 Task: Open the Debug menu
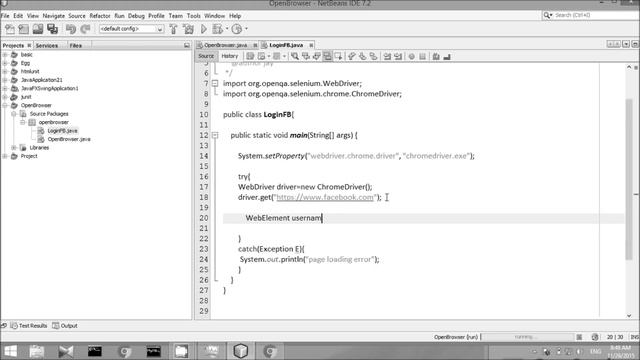(136, 16)
